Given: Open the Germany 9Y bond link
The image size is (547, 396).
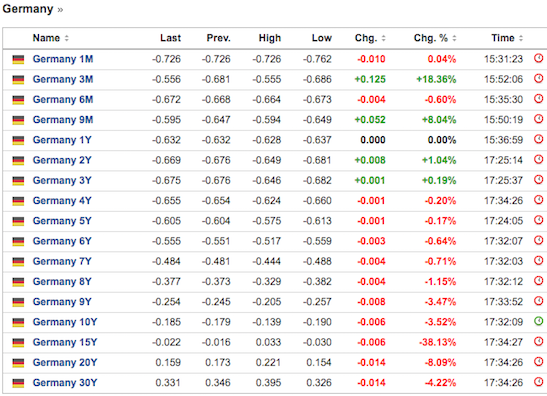Looking at the screenshot, I should click(x=62, y=302).
